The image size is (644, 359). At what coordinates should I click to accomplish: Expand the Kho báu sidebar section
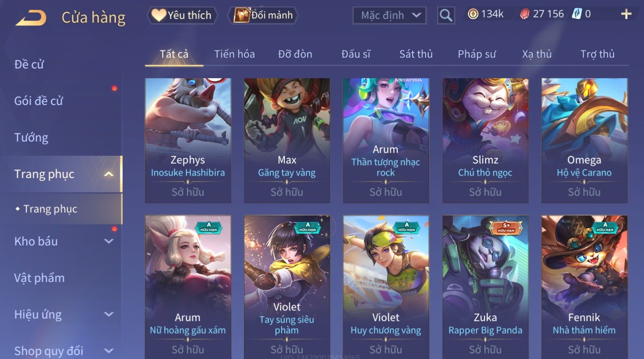(x=109, y=241)
